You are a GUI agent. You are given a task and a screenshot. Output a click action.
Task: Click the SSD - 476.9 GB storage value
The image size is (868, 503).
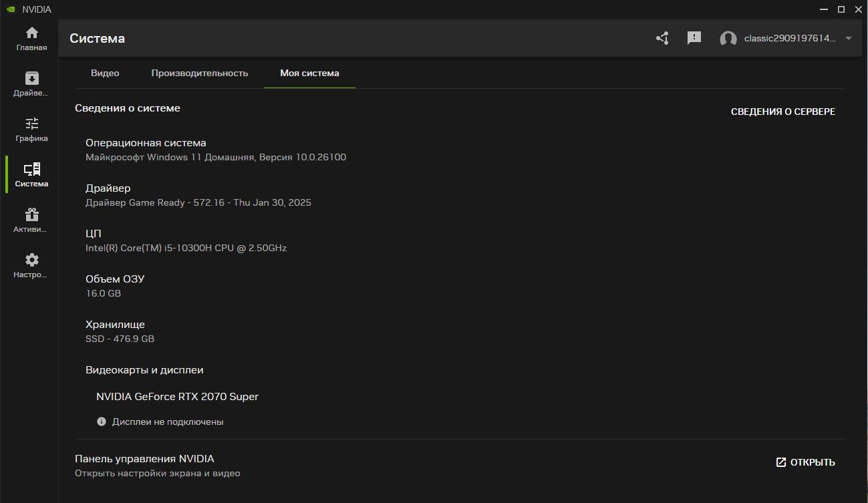point(120,339)
